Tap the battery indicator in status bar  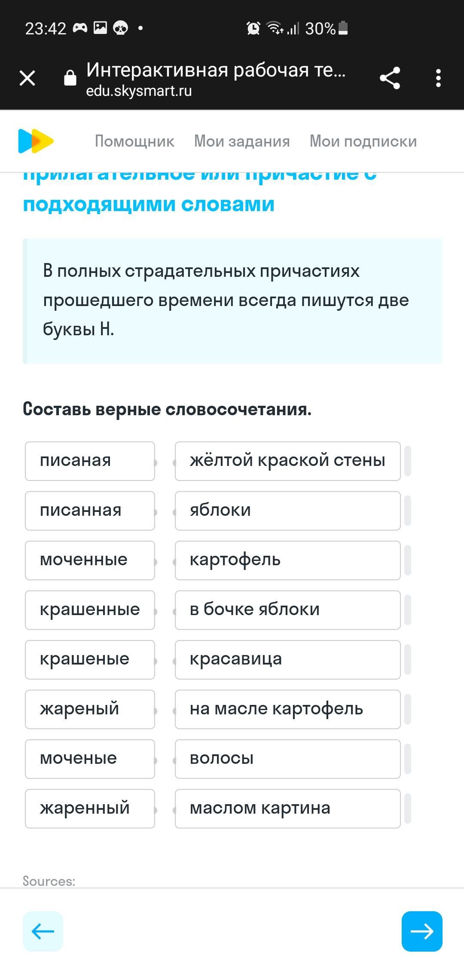343,28
